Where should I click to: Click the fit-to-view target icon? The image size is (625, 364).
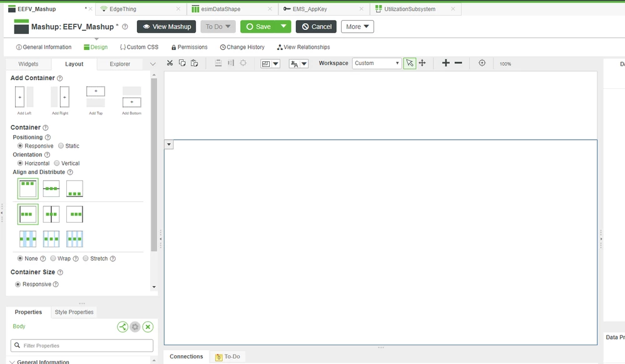482,63
